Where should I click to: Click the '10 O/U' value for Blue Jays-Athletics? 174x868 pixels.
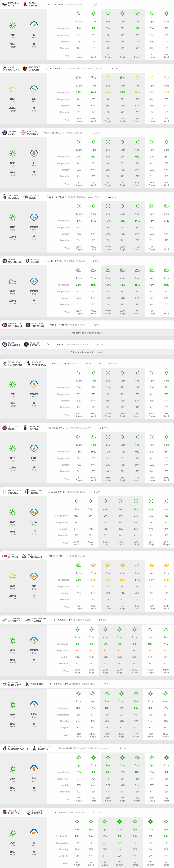click(x=107, y=684)
